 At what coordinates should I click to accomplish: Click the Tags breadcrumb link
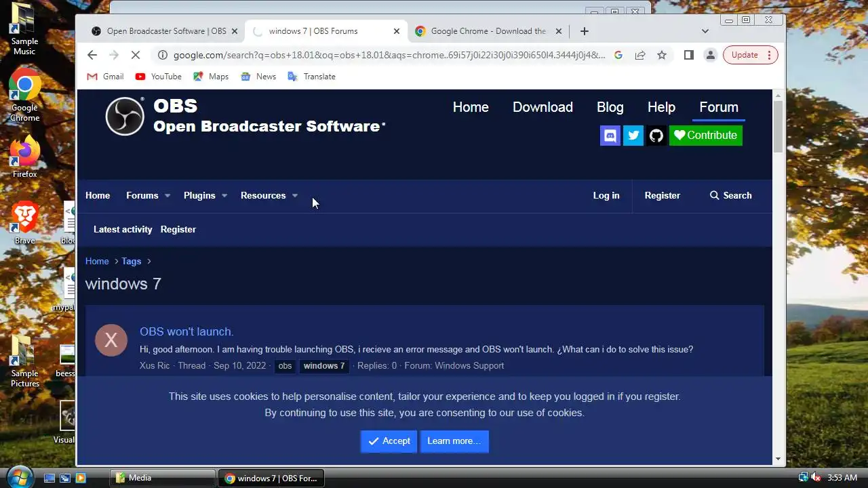[132, 261]
